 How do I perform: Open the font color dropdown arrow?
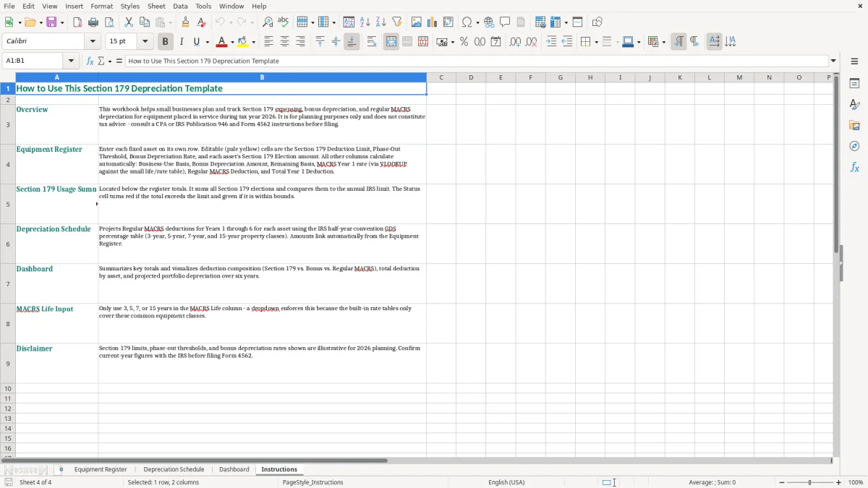(x=231, y=42)
